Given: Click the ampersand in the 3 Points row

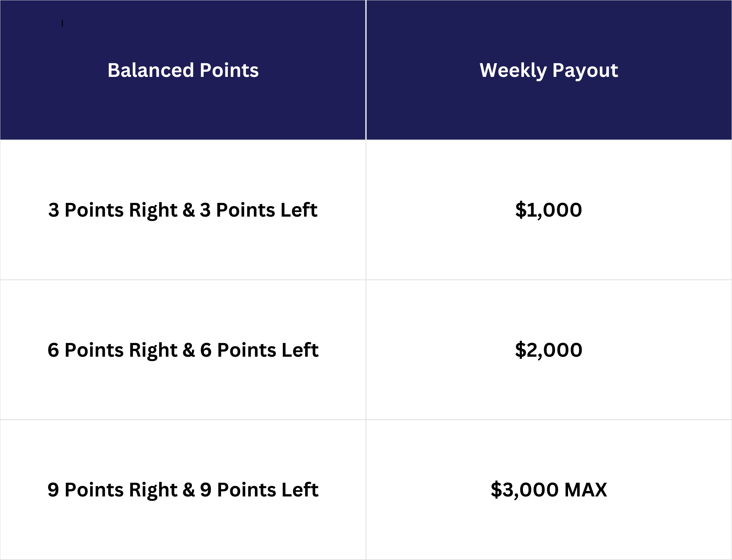Looking at the screenshot, I should click(x=189, y=210).
